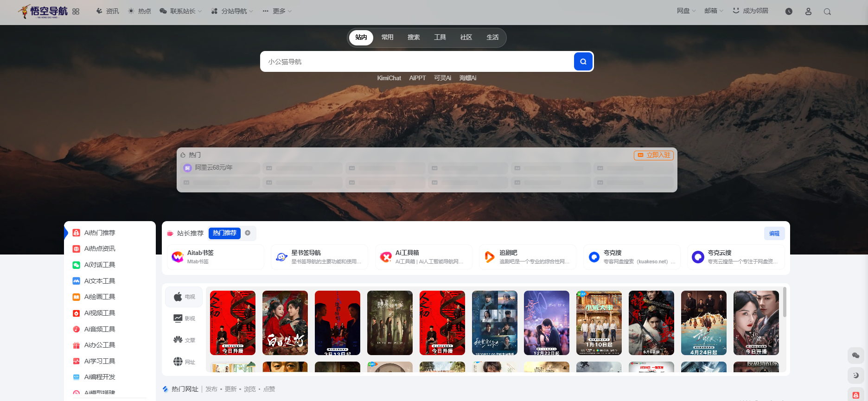Focus the 小公猫导航 search input field
The image size is (868, 401).
(x=417, y=62)
